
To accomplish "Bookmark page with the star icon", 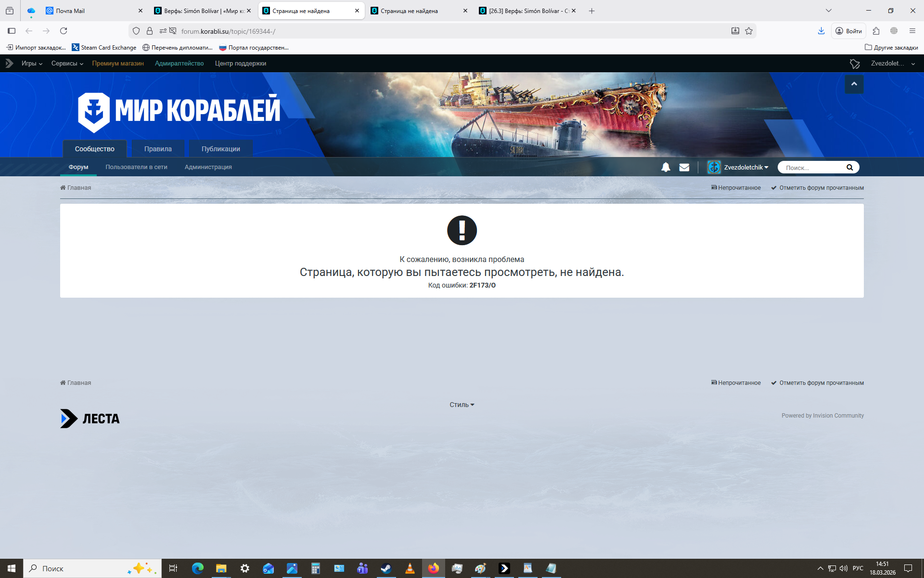I will click(749, 31).
